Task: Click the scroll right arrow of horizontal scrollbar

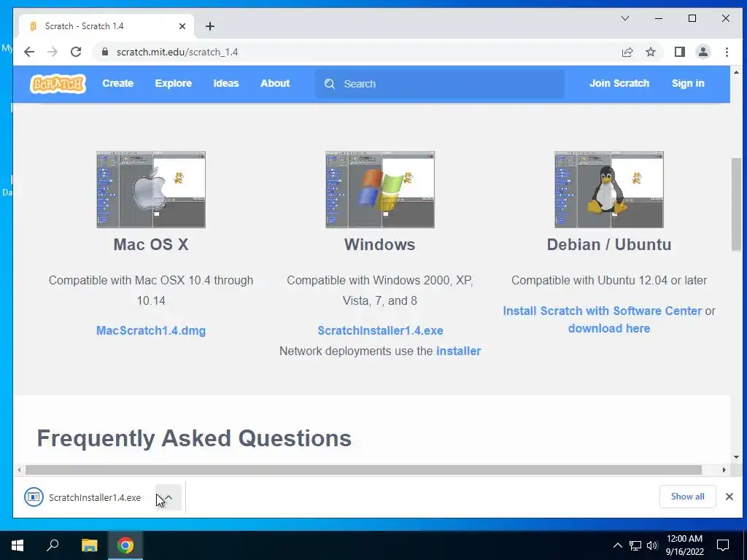Action: 724,470
